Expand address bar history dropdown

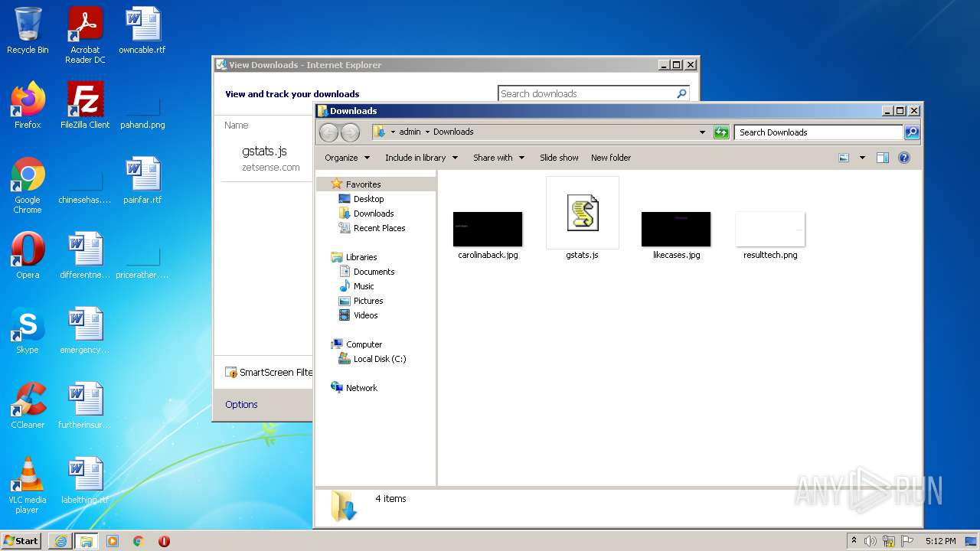(702, 132)
